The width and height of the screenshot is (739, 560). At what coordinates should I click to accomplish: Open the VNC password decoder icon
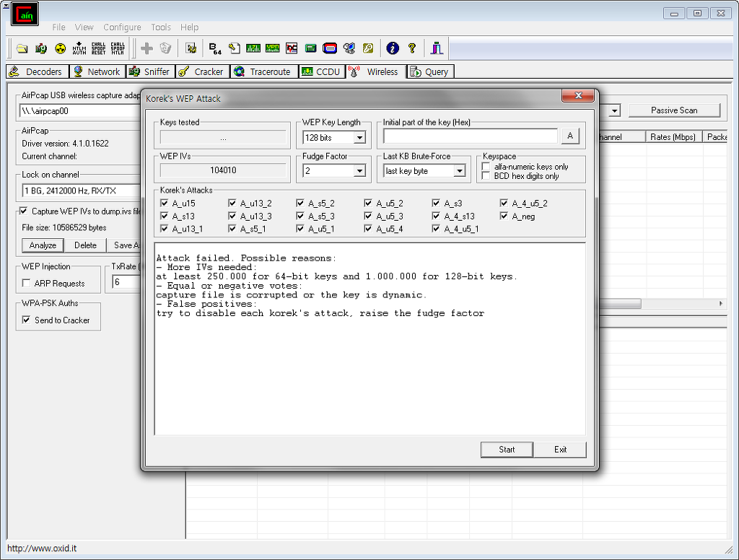tap(292, 48)
